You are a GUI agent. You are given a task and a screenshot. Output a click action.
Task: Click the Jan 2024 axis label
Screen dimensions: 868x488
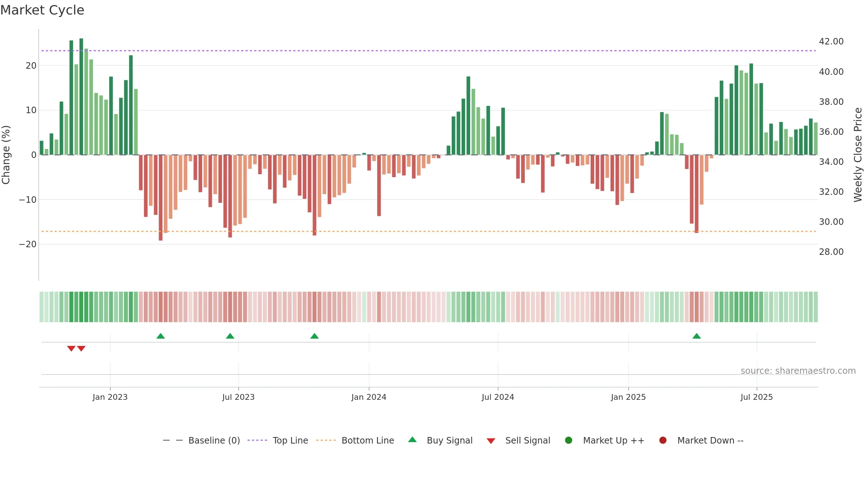[x=369, y=397]
